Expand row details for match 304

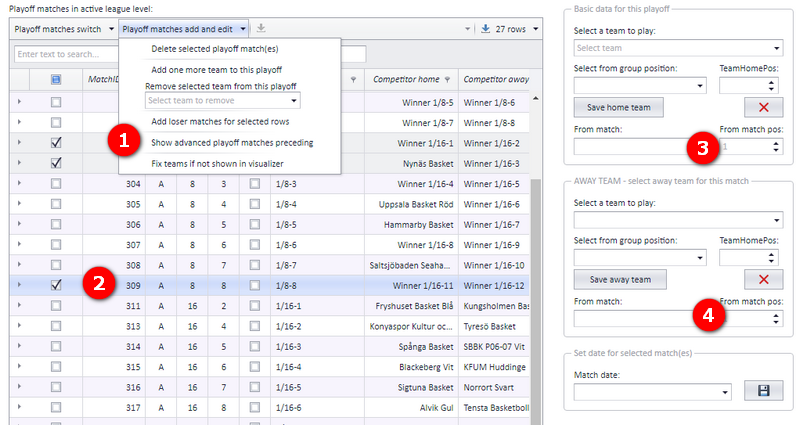click(19, 184)
